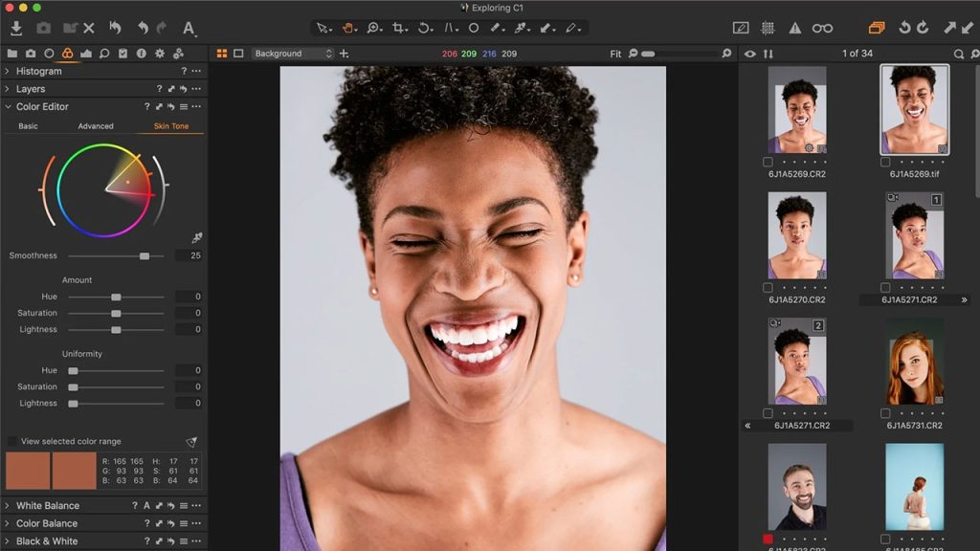Click the Text annotation A icon
Image resolution: width=980 pixels, height=551 pixels.
[189, 29]
